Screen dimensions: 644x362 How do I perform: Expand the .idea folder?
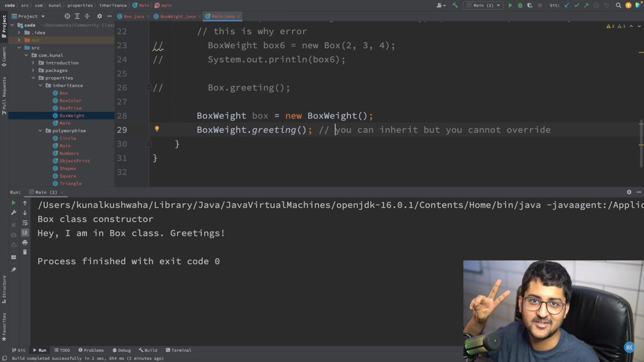tap(19, 33)
